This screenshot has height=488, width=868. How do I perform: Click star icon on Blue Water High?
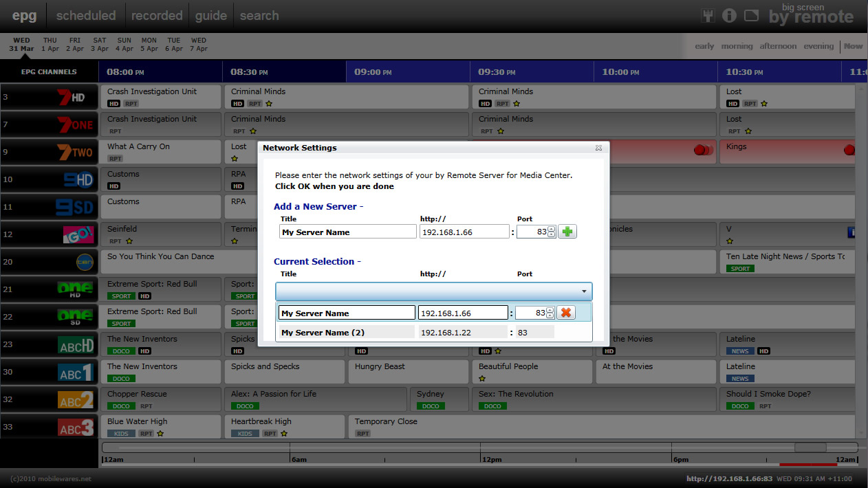point(160,434)
